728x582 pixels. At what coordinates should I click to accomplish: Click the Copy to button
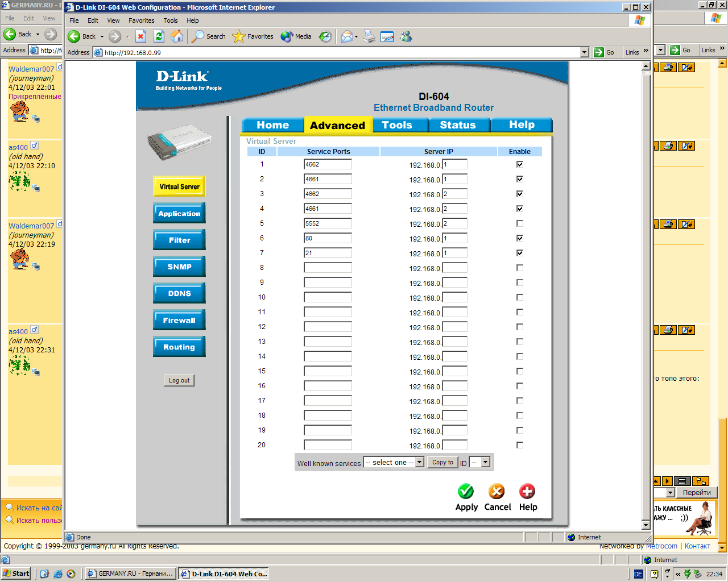[442, 462]
